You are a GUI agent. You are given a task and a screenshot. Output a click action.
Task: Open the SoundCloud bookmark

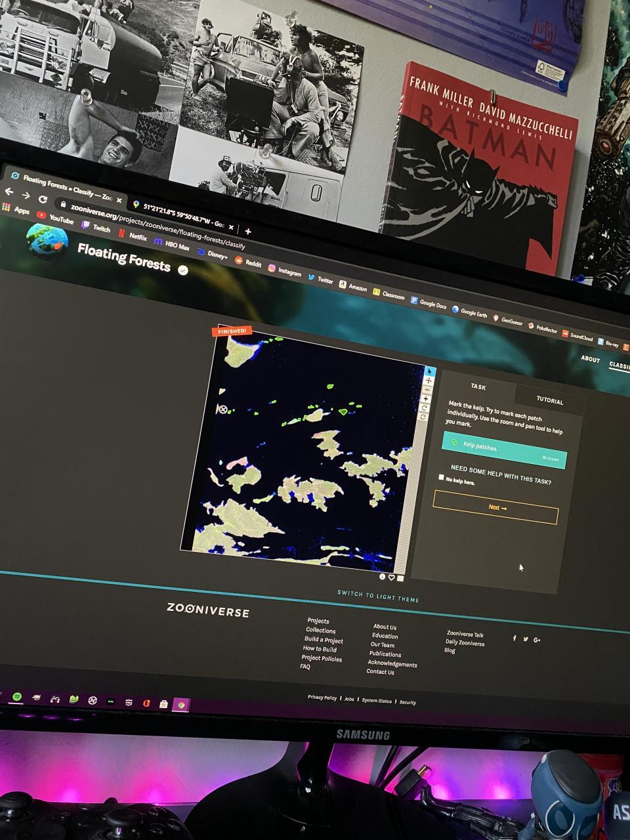(577, 335)
